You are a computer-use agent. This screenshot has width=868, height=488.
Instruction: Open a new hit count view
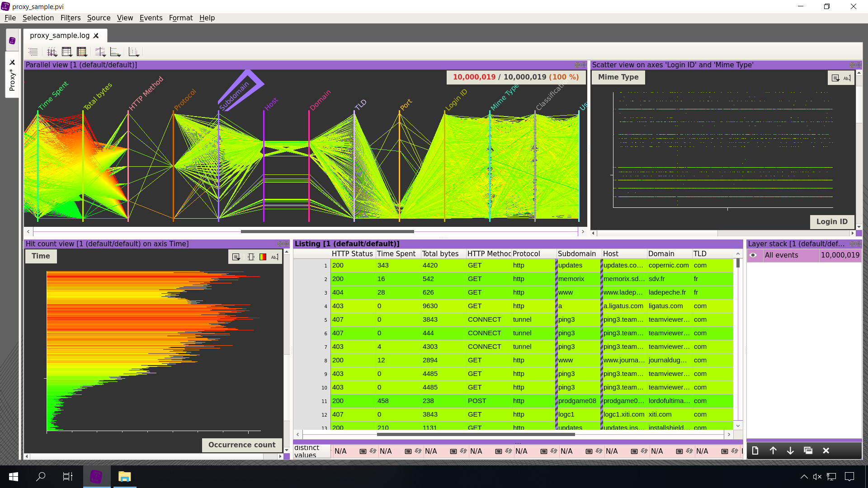[114, 52]
